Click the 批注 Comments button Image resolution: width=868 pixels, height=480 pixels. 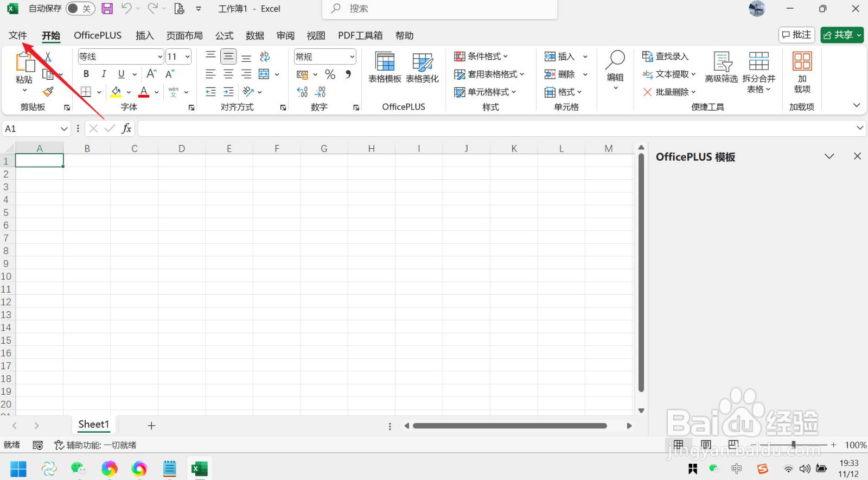[x=796, y=35]
